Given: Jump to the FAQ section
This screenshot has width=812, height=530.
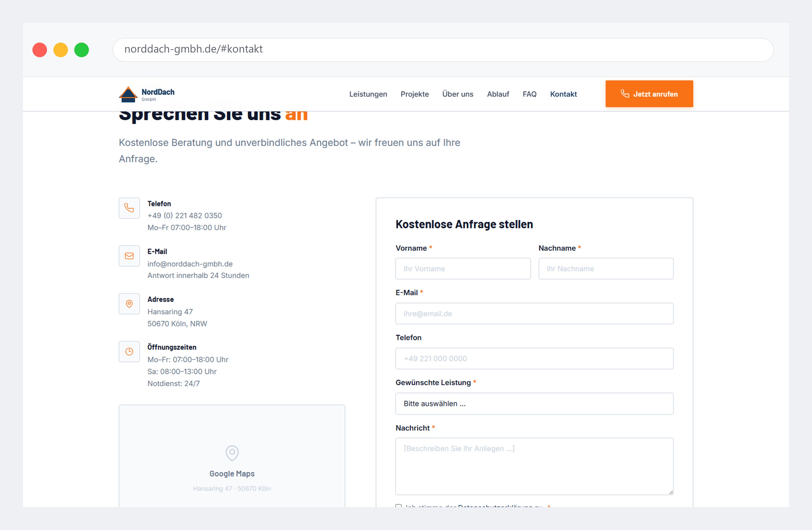Looking at the screenshot, I should (530, 94).
